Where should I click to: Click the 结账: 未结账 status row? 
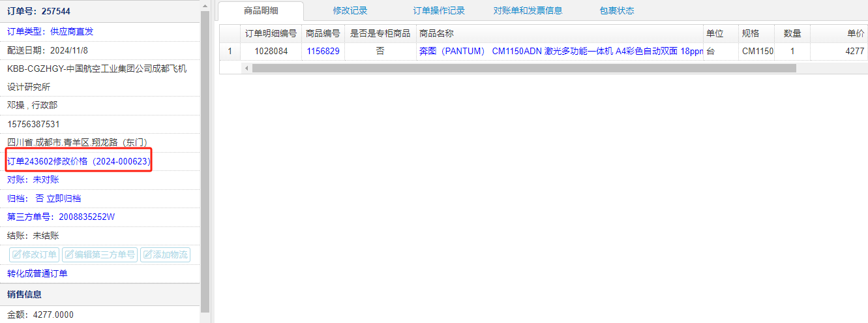pos(100,236)
